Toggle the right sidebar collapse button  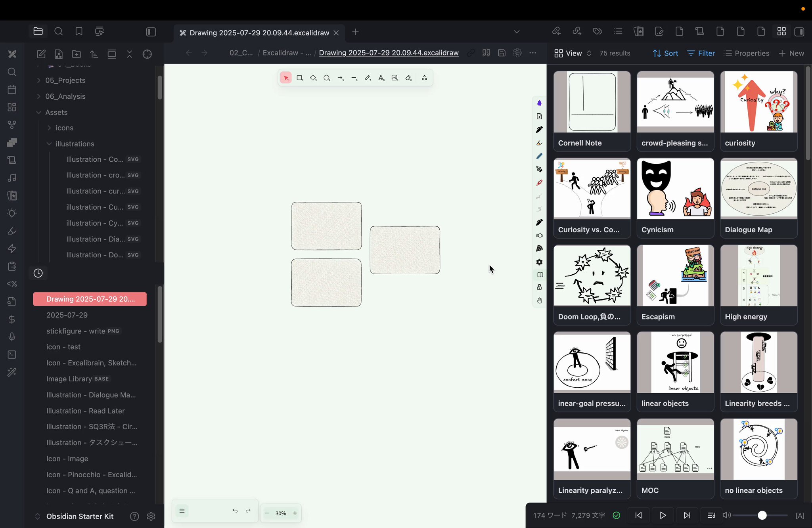(800, 32)
